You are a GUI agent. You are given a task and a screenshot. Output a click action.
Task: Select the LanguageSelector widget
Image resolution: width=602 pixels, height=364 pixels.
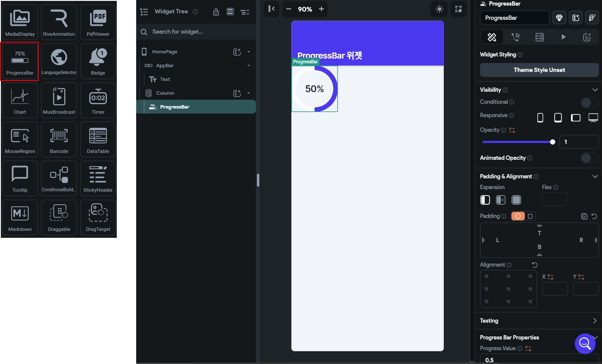[x=59, y=61]
